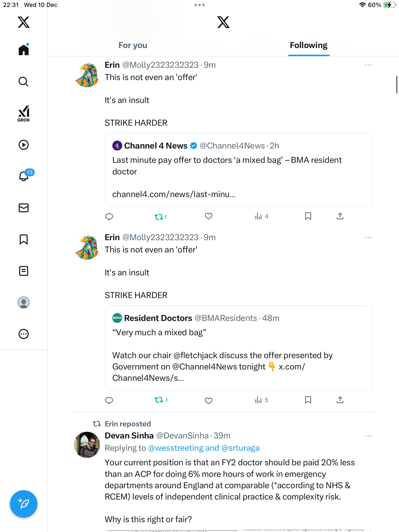Share Erin's post quoting Resident Doctors

(x=340, y=400)
